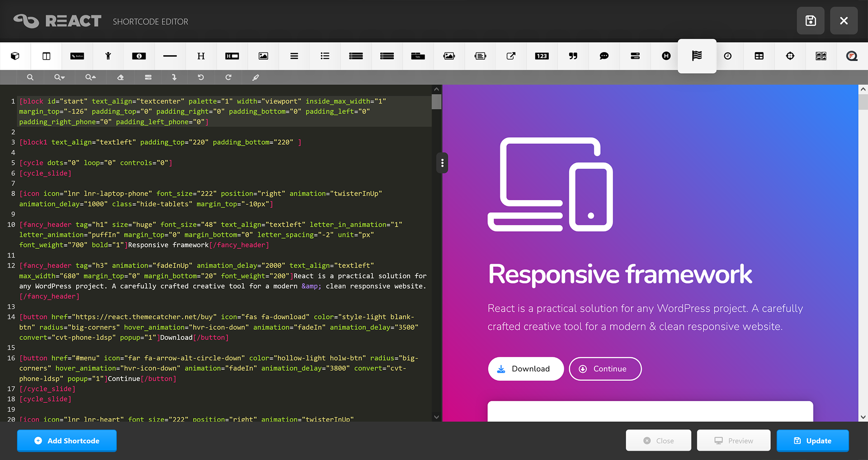Click the [/cycle_slide] closing tag line
The height and width of the screenshot is (460, 868).
[x=47, y=389]
